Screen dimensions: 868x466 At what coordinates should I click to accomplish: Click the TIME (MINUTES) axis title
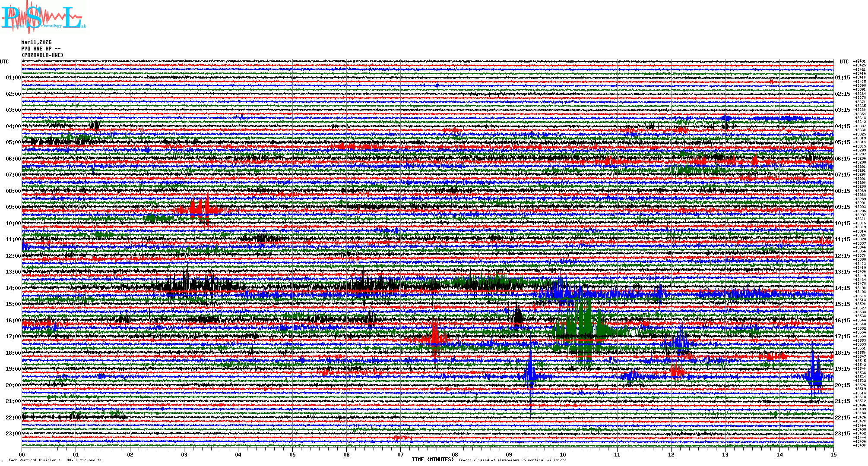(x=433, y=460)
